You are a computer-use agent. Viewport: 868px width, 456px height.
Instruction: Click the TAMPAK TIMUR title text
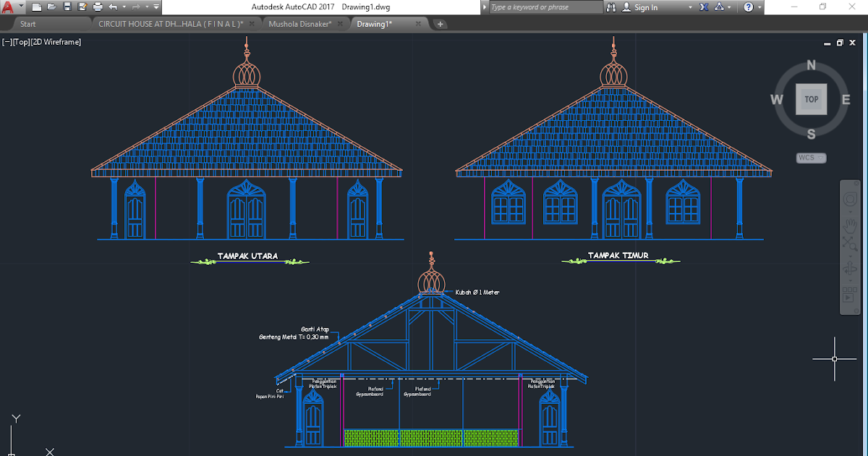618,256
